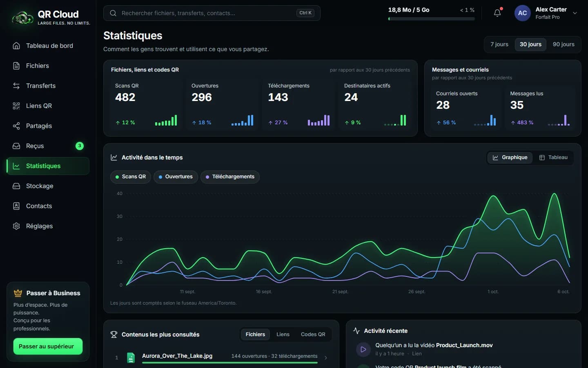The height and width of the screenshot is (368, 588).
Task: Expand the Aurora_Over_The_Lake.jpg row chevron
Action: (326, 358)
